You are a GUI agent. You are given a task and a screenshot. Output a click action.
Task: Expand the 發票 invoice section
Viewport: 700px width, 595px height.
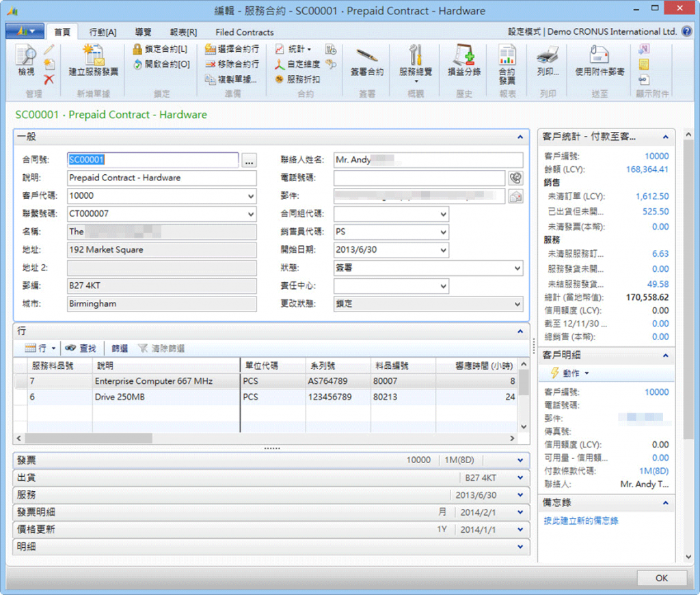pyautogui.click(x=520, y=460)
